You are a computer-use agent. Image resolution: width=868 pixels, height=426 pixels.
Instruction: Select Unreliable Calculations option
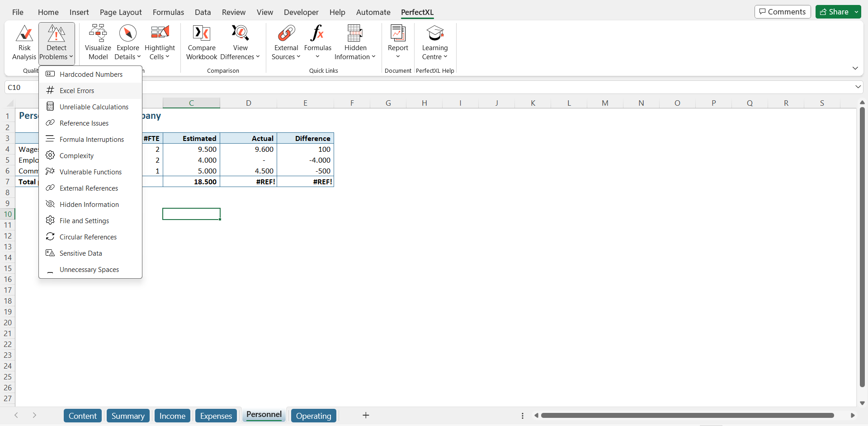[x=90, y=107]
